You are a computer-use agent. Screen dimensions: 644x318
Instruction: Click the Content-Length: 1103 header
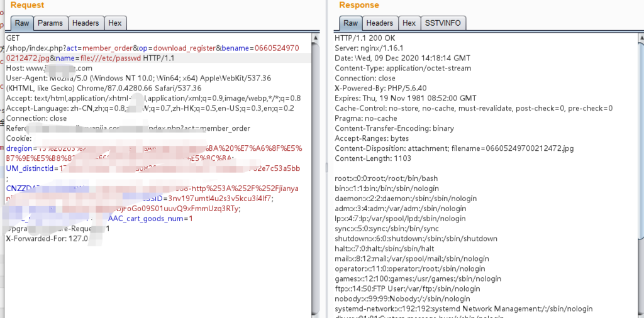(x=373, y=158)
